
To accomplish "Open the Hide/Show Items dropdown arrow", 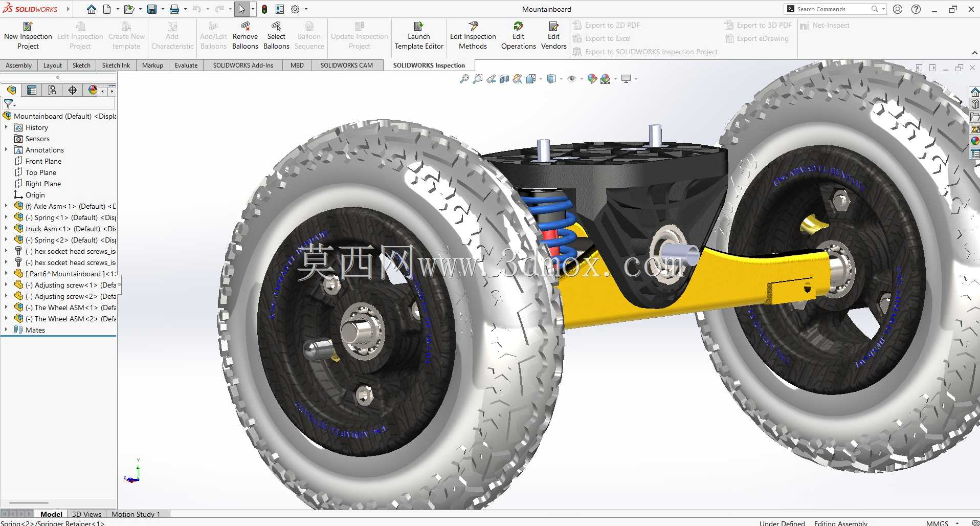I will point(582,79).
